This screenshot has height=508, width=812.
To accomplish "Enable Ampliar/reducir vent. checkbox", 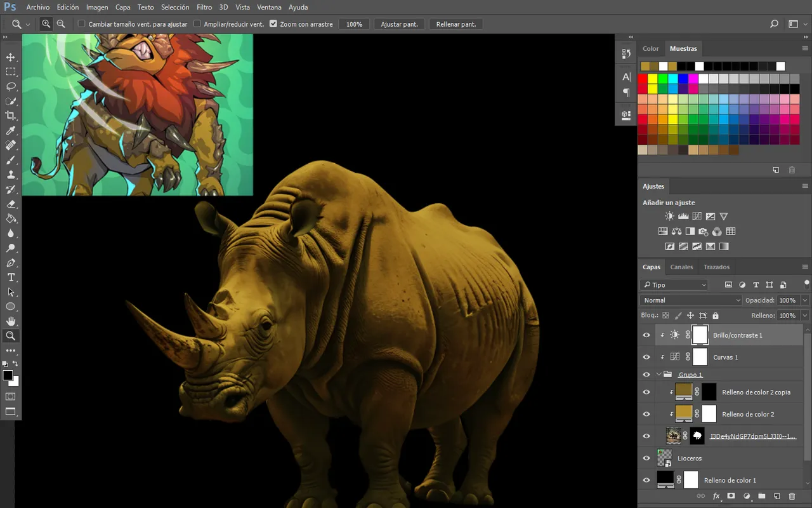I will pyautogui.click(x=197, y=24).
